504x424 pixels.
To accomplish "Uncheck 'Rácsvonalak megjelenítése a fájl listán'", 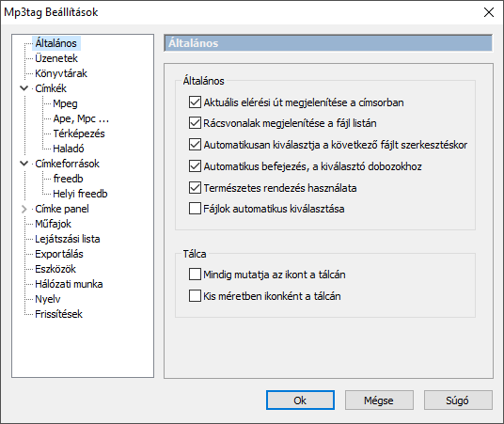I will (x=195, y=123).
